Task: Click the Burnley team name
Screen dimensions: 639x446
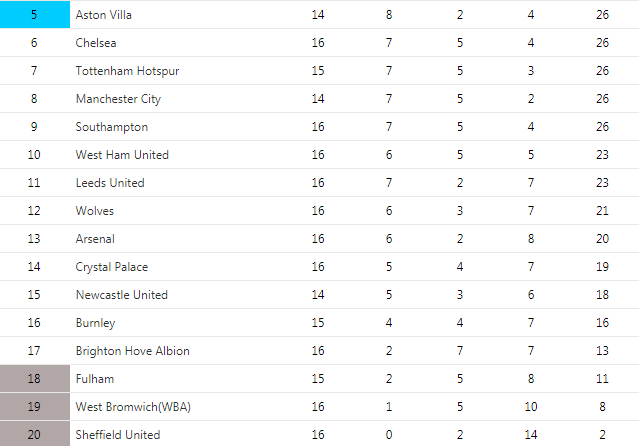Action: (95, 323)
